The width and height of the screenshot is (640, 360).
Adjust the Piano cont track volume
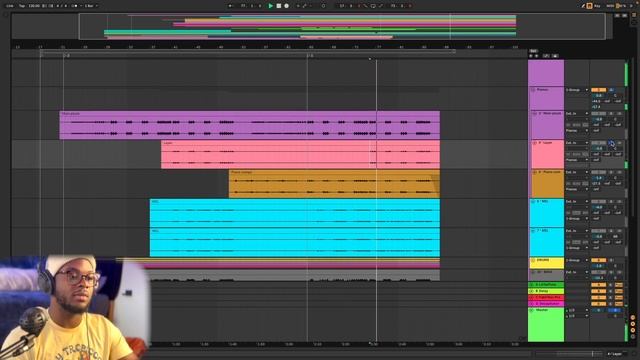pos(598,178)
